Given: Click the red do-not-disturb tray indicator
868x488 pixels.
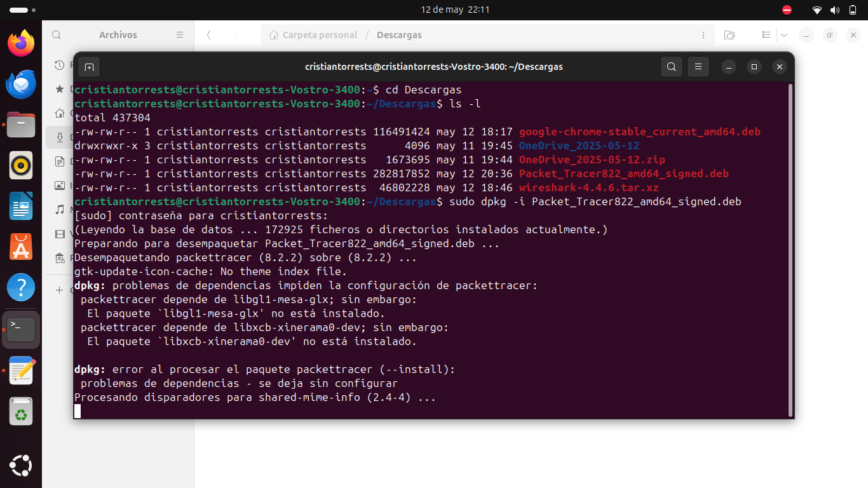Looking at the screenshot, I should [x=787, y=10].
